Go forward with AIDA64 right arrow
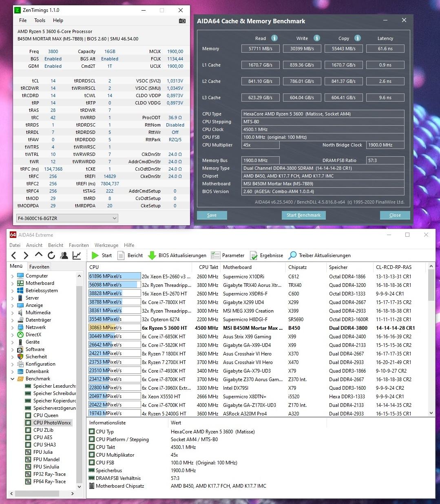Image resolution: width=440 pixels, height=504 pixels. (x=26, y=255)
